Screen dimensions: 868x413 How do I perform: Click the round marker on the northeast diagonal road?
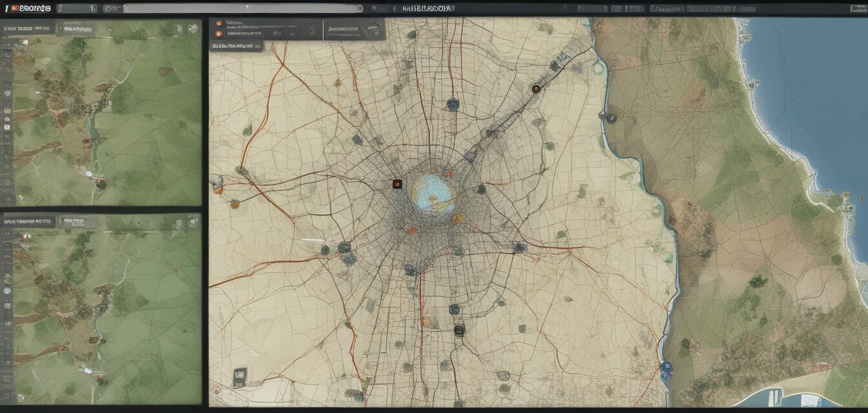pos(535,89)
